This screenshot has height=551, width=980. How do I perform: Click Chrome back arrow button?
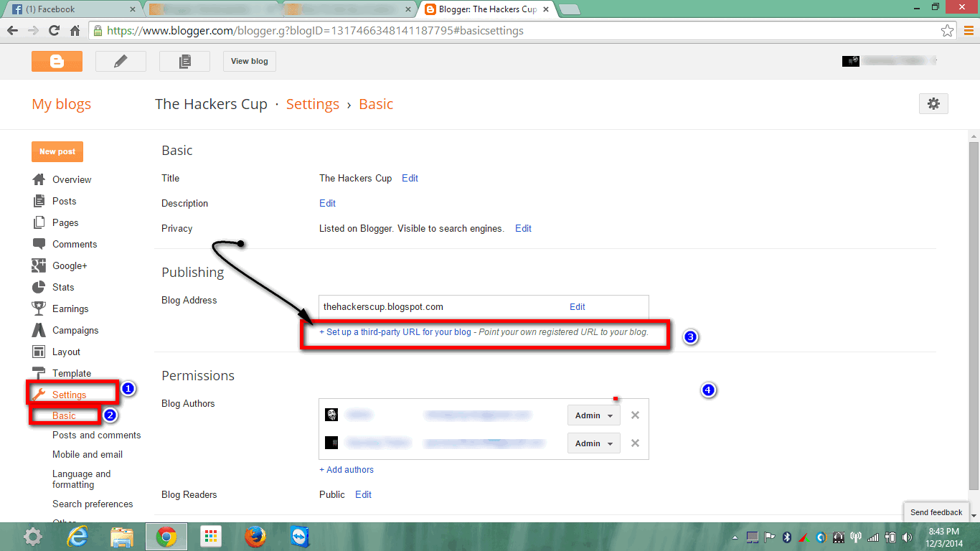[x=12, y=31]
